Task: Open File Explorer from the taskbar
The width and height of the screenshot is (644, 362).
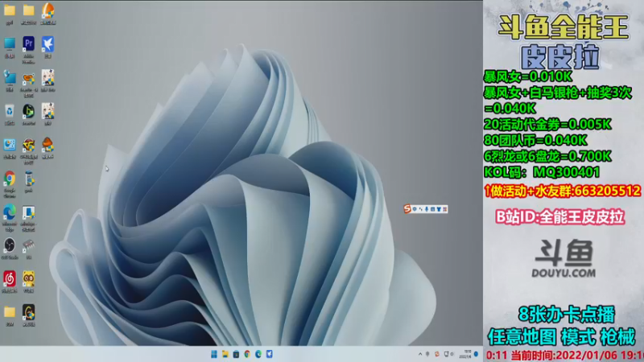Action: [x=225, y=354]
